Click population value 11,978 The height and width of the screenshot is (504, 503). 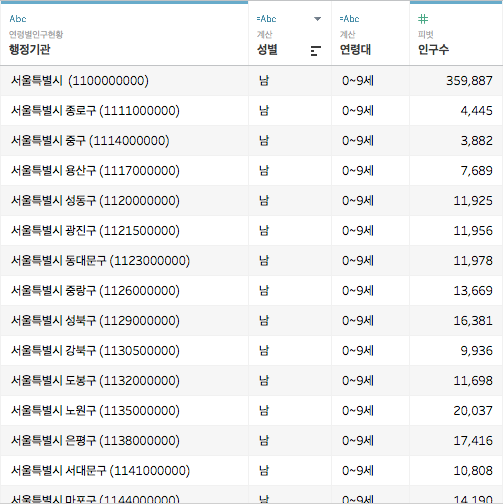[473, 261]
